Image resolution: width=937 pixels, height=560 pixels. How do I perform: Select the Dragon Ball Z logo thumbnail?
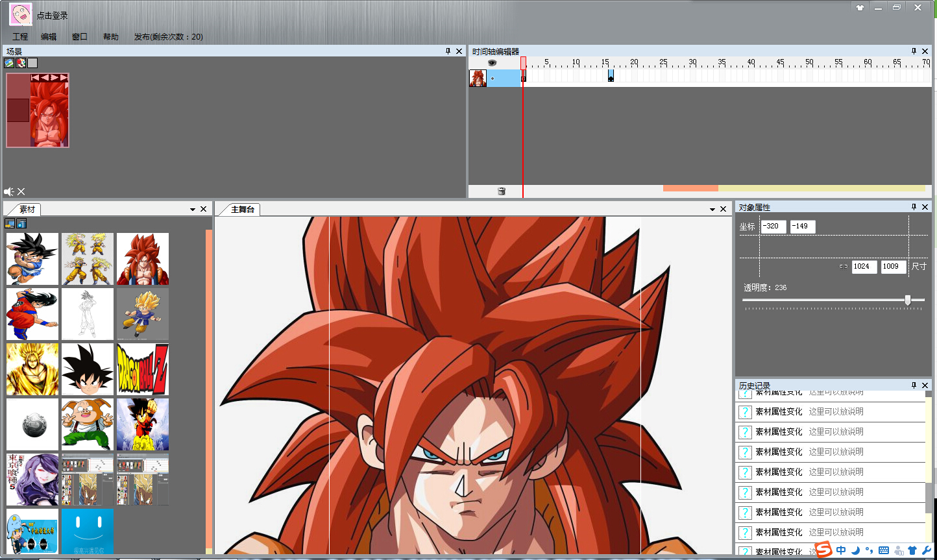pos(143,369)
